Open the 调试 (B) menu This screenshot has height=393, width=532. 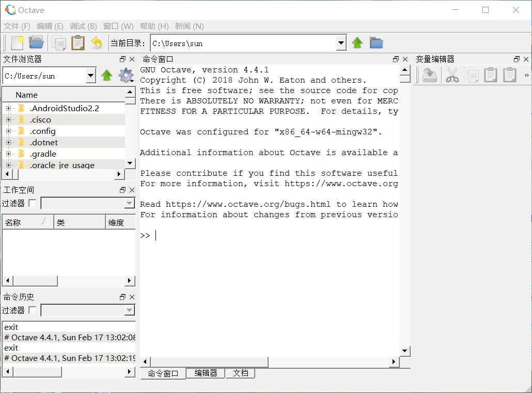coord(83,26)
